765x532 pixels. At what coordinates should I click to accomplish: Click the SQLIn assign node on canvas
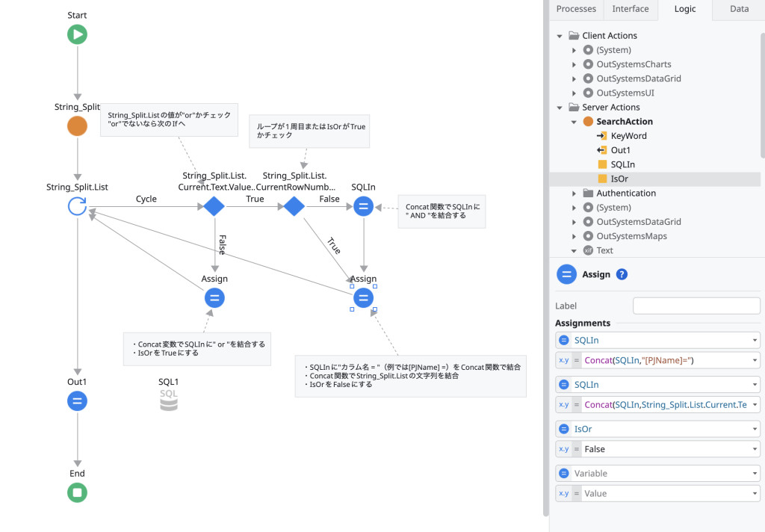(x=363, y=206)
